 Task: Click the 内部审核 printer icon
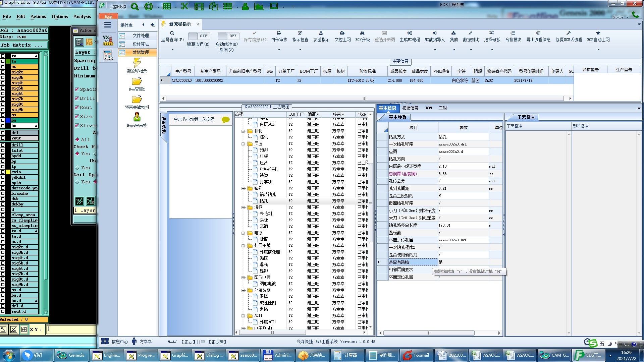tap(279, 33)
